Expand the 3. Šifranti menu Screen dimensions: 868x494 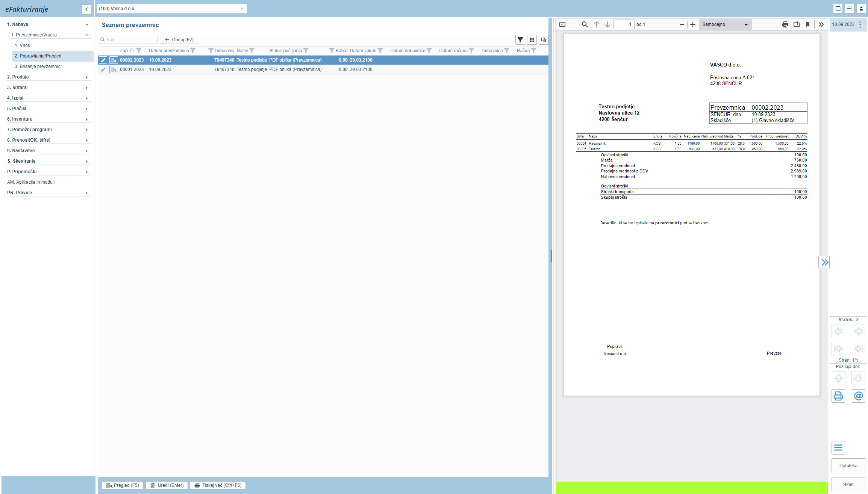[49, 88]
